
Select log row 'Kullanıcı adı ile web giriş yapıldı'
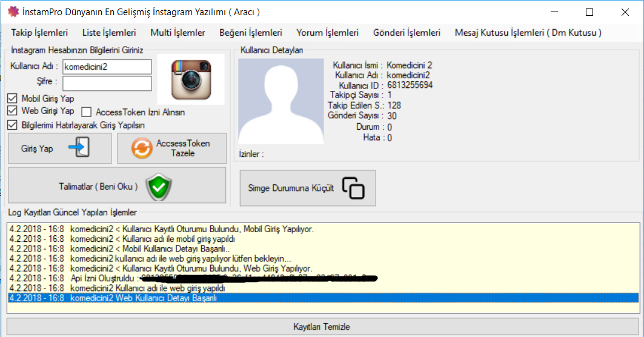(324, 289)
